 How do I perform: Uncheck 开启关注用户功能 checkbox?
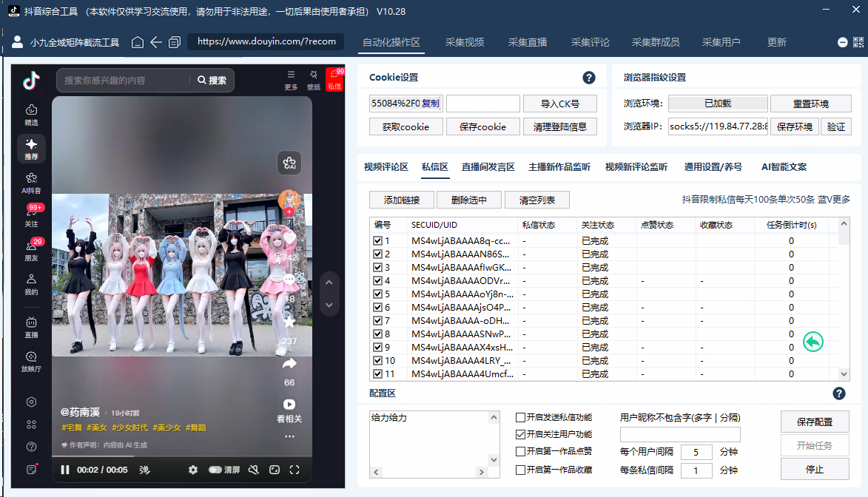521,435
